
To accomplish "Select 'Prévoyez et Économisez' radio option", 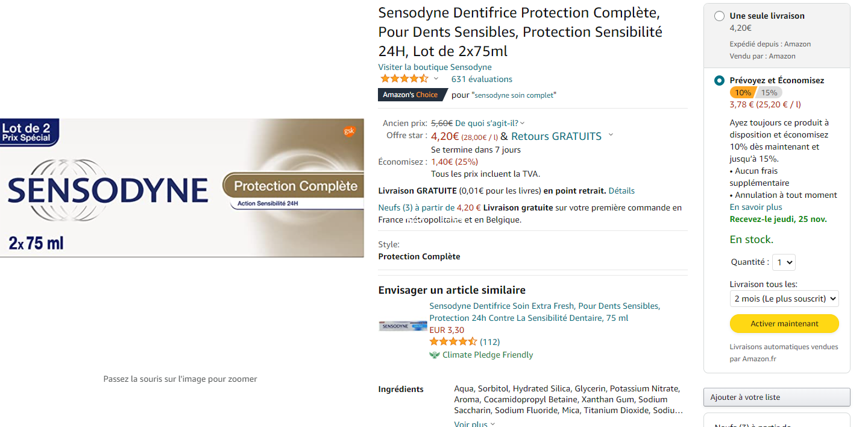I will coord(719,80).
